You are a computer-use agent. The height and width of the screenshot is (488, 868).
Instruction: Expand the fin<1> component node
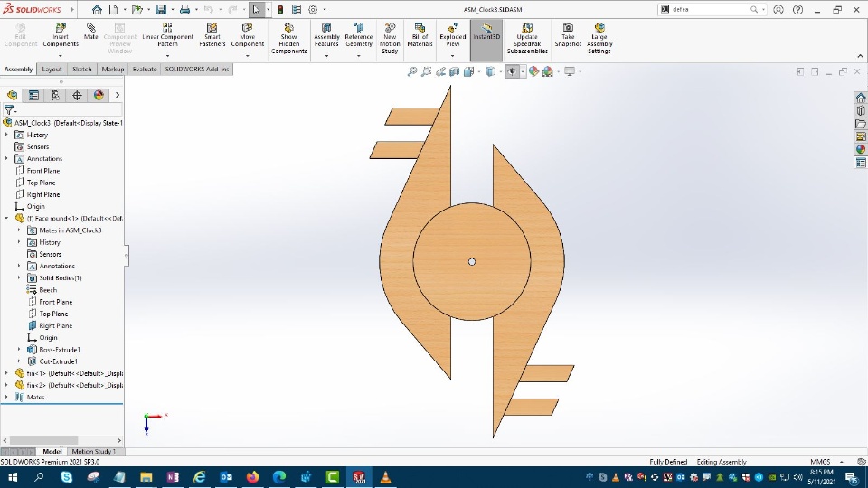(7, 373)
